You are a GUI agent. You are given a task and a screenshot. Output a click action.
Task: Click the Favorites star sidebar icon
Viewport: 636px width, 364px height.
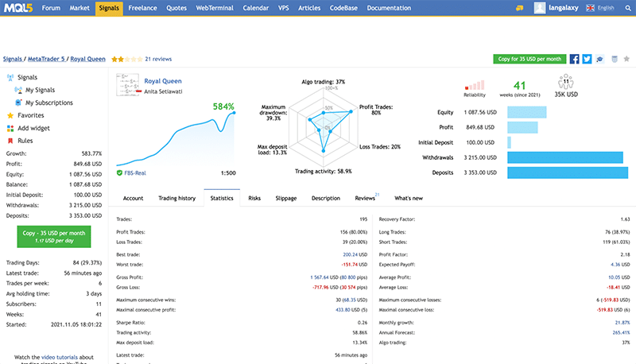[10, 115]
